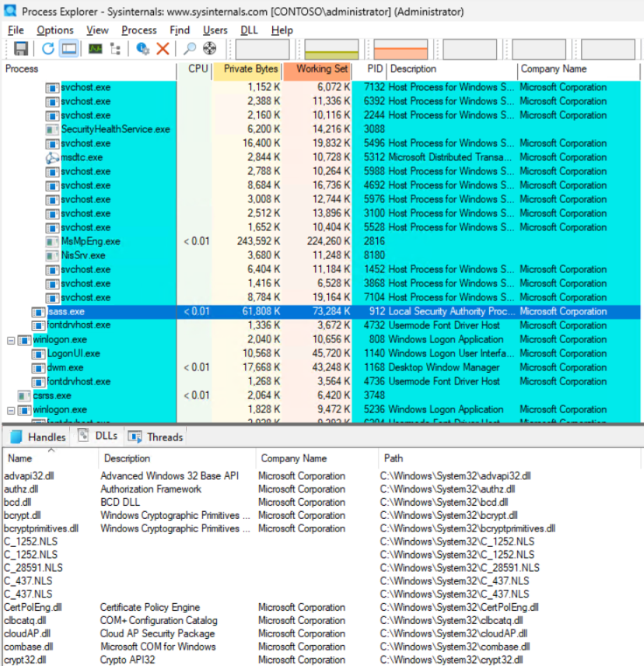The width and height of the screenshot is (644, 666).
Task: Refresh the process list now
Action: coord(48,48)
